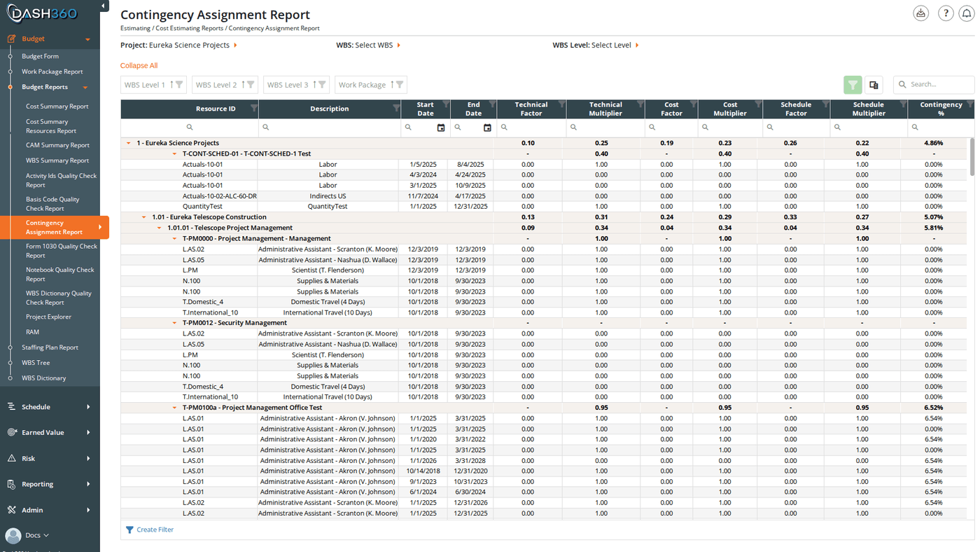Screen dimensions: 980x552
Task: Open the Project selector dropdown arrow
Action: click(236, 45)
